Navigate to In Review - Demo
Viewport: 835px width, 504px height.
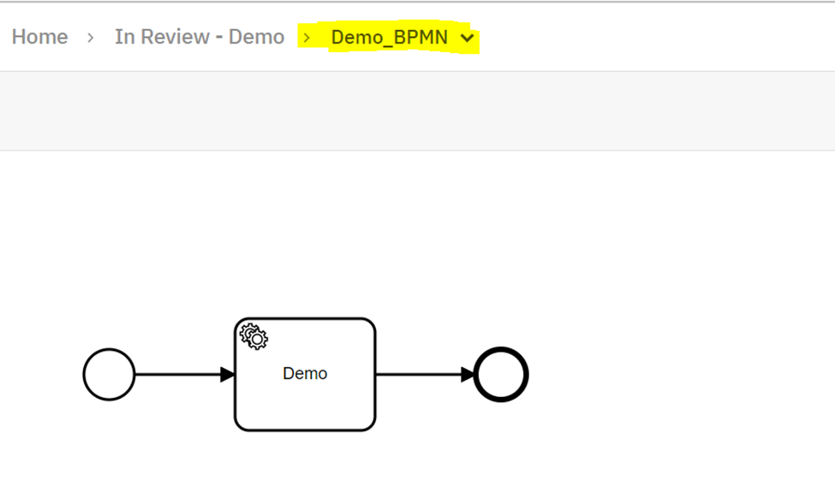pyautogui.click(x=199, y=37)
